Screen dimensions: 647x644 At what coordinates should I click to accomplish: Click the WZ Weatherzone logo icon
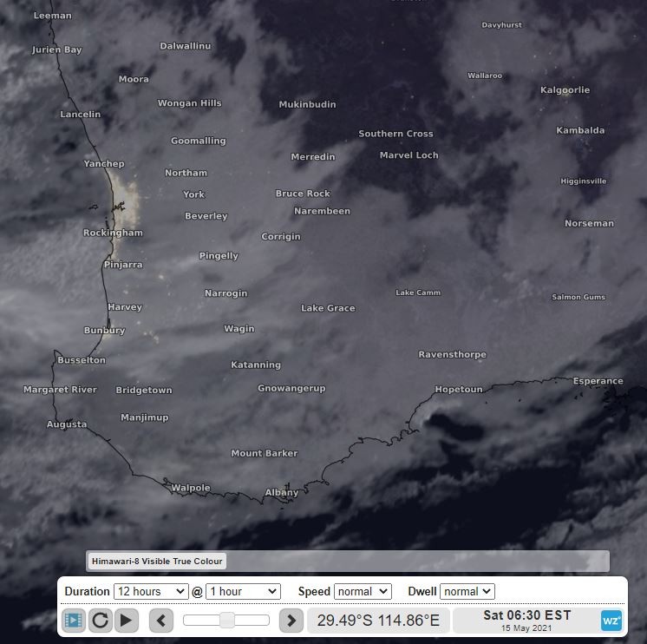tap(611, 621)
